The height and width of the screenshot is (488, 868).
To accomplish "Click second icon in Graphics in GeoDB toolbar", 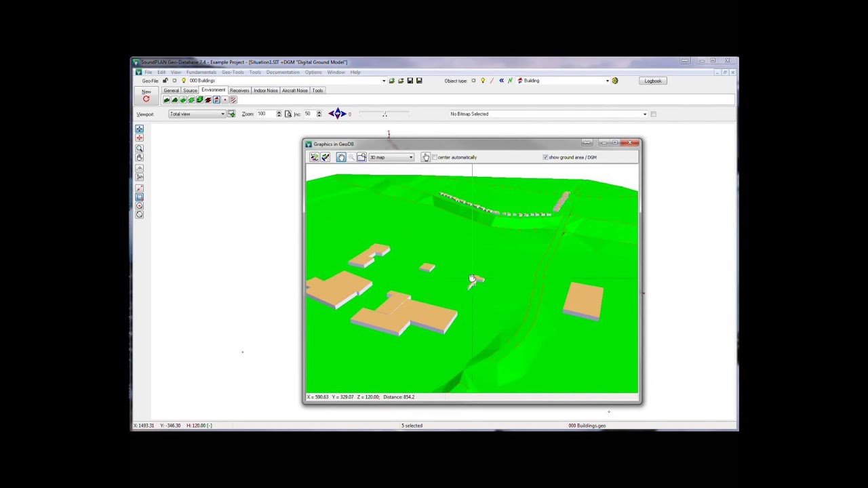I will pos(325,157).
